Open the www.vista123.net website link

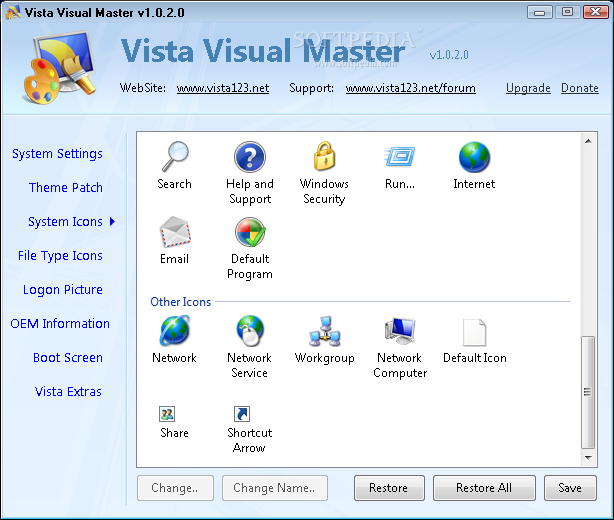[x=223, y=88]
